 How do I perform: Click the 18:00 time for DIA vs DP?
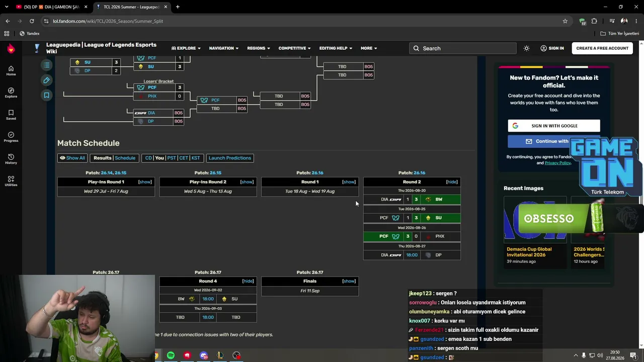click(412, 255)
